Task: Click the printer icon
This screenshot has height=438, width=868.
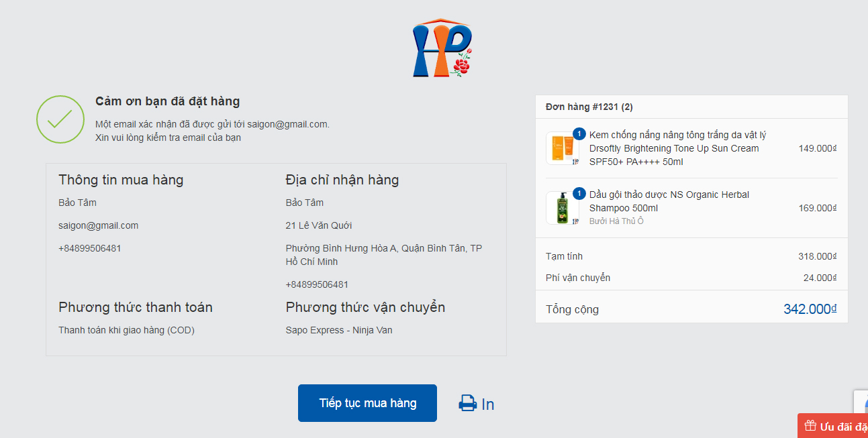Action: 467,403
